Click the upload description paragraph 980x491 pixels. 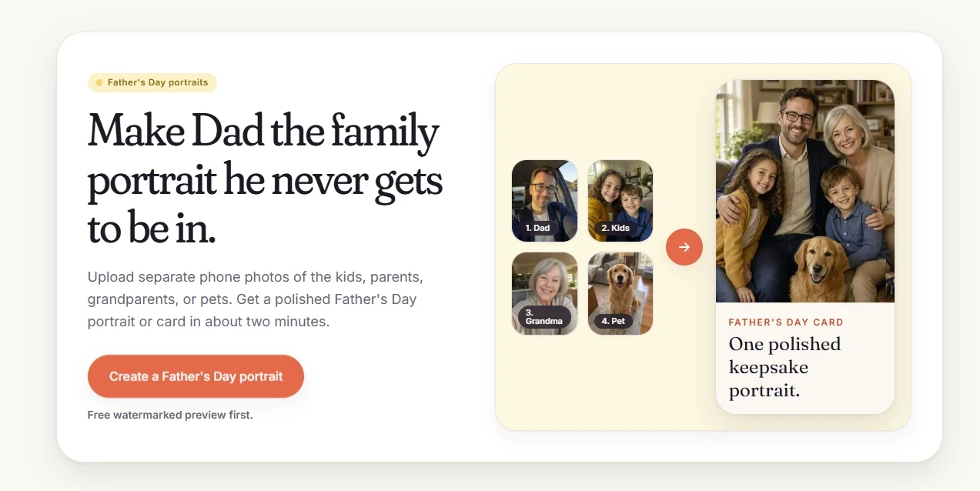click(256, 299)
